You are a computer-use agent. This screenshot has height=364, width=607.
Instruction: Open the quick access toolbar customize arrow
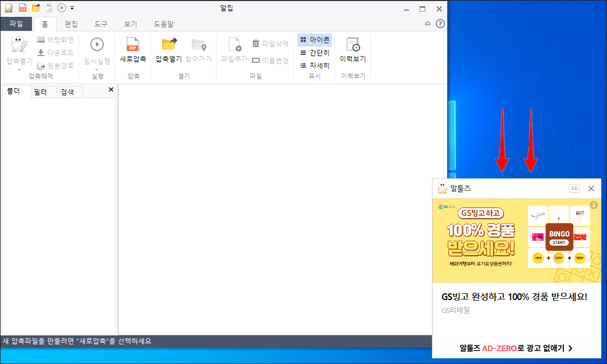pos(72,8)
